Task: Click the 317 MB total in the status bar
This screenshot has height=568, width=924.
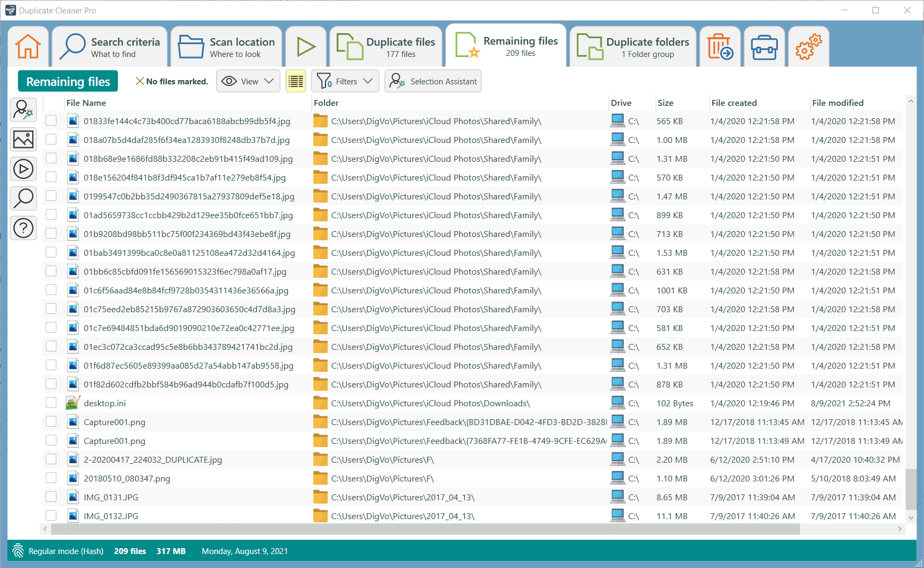Action: coord(171,551)
